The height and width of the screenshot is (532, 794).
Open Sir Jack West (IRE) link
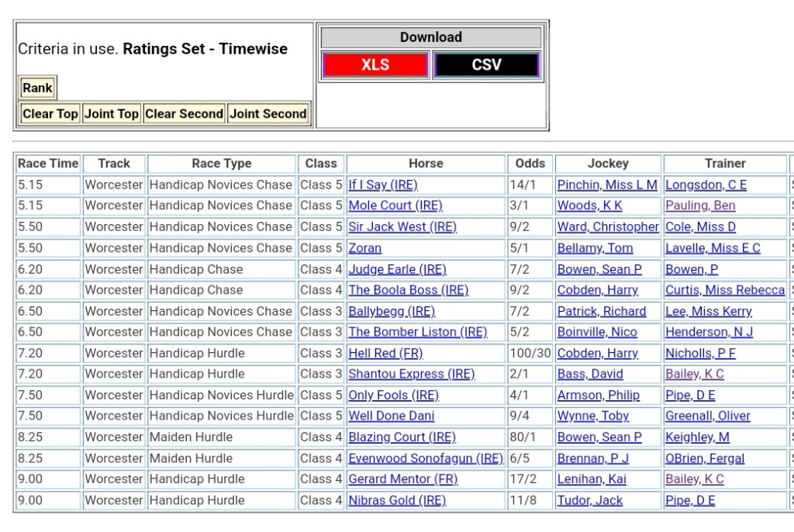coord(402,226)
